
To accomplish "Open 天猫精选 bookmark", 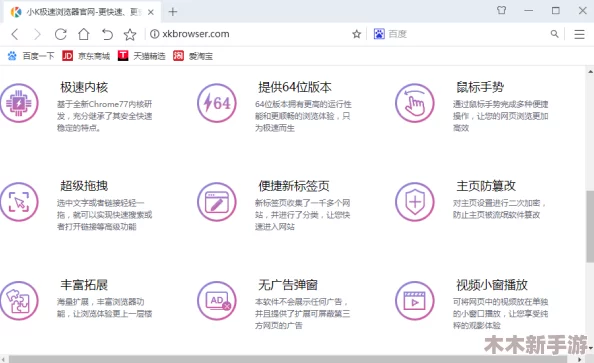I will tap(141, 56).
